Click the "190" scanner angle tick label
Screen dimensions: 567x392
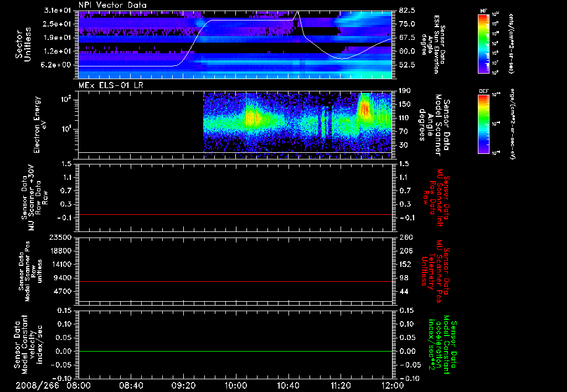405,91
